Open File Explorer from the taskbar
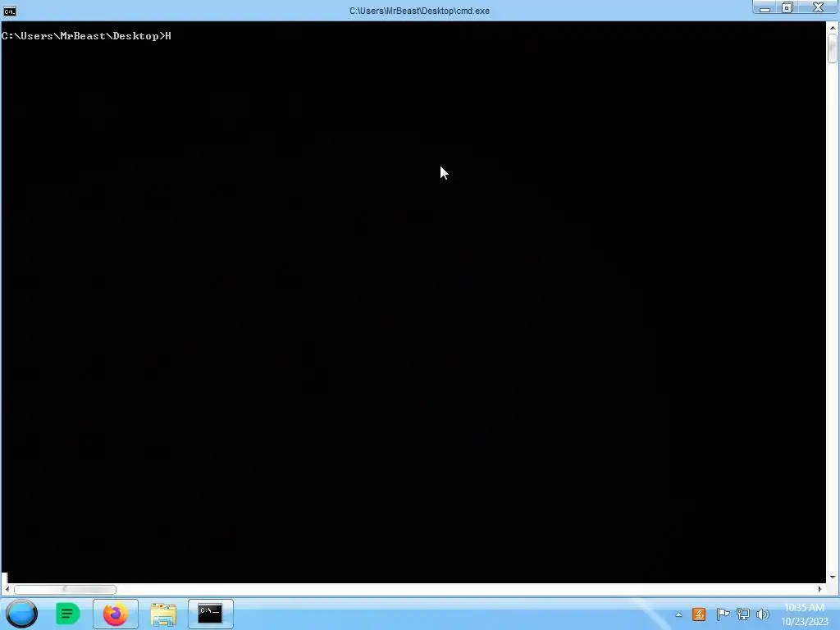This screenshot has height=630, width=840. [x=163, y=614]
